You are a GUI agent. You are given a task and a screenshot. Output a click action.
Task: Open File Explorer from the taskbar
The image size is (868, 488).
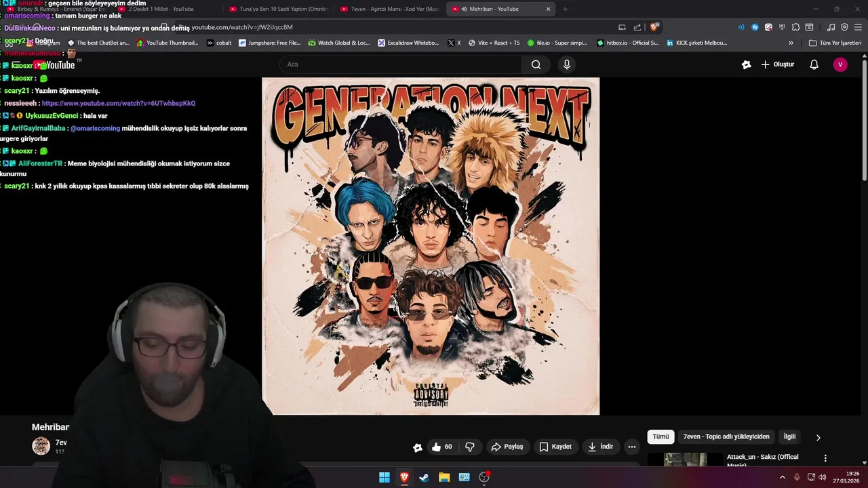click(444, 477)
